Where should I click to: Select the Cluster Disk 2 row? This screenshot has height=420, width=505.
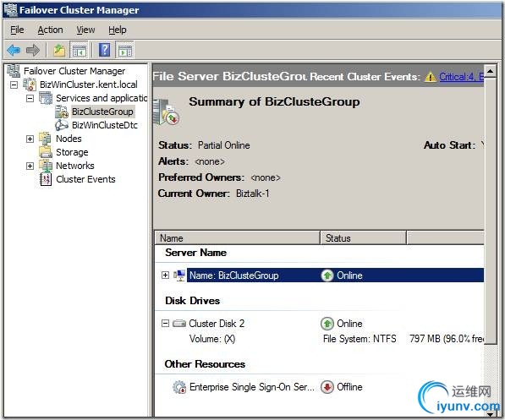pyautogui.click(x=217, y=324)
